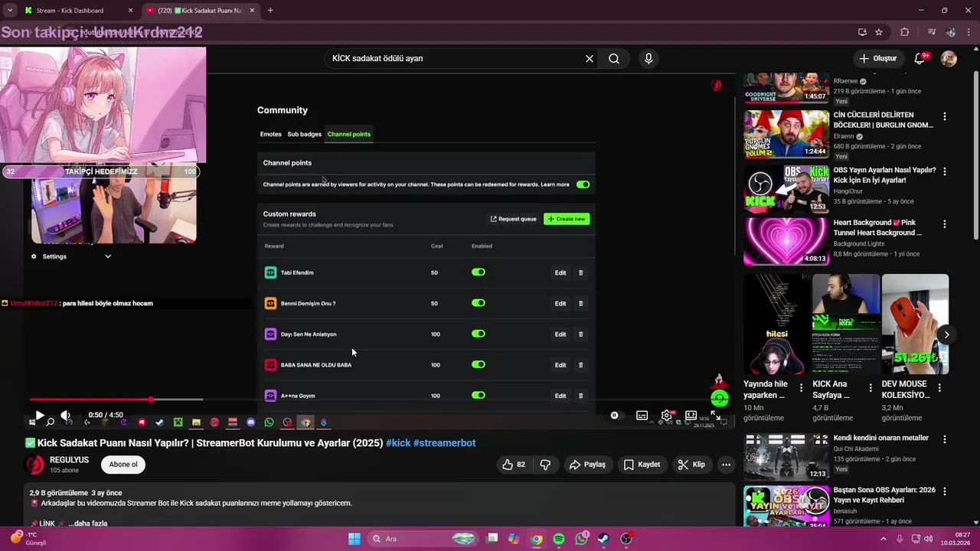Open options for DEV MOUSE KOLEKSİYONU short
980x551 pixels.
pyautogui.click(x=939, y=388)
